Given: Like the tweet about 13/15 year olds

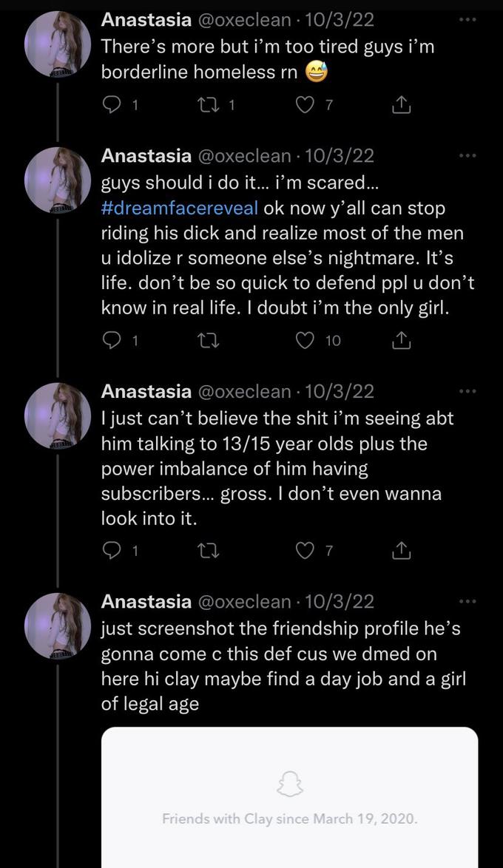Looking at the screenshot, I should 303,549.
